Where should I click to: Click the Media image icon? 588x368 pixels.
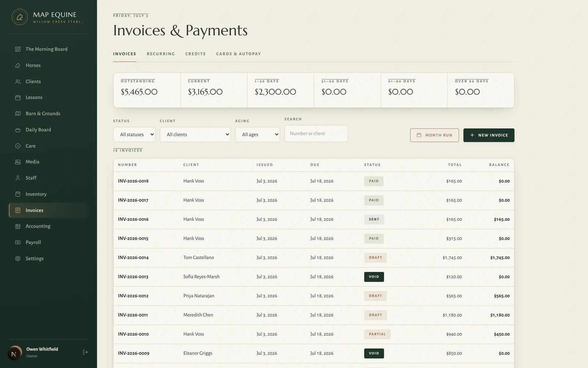[18, 162]
